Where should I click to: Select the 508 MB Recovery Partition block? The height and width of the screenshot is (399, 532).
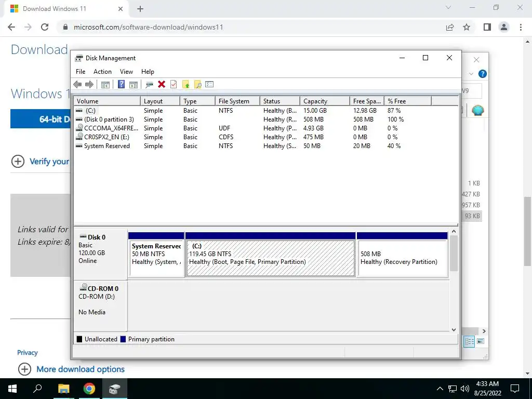coord(403,258)
